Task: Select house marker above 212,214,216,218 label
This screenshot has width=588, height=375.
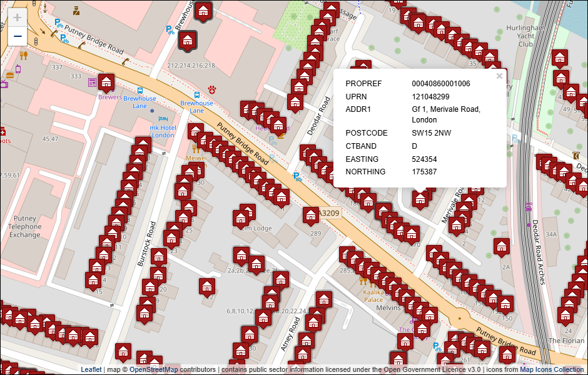Action: [x=187, y=41]
